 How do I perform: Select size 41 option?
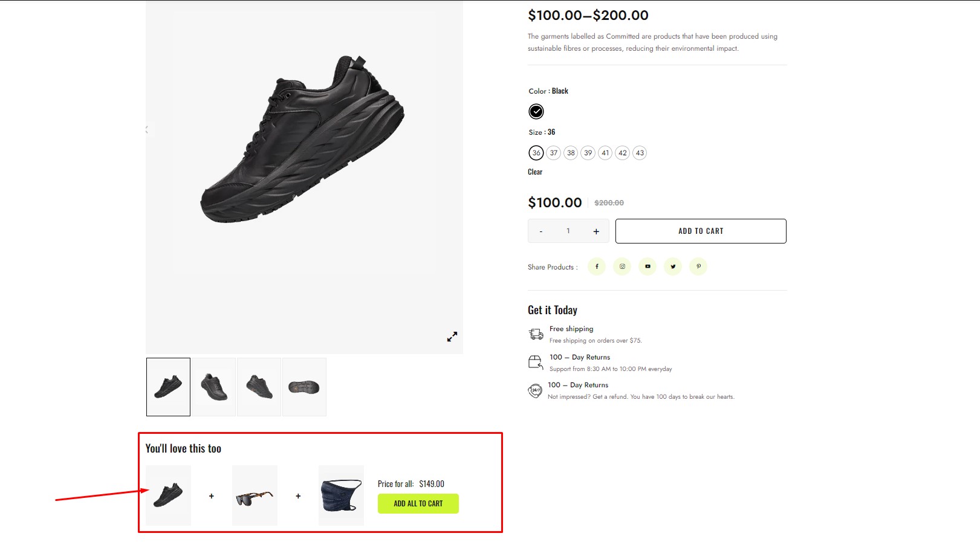click(x=605, y=153)
